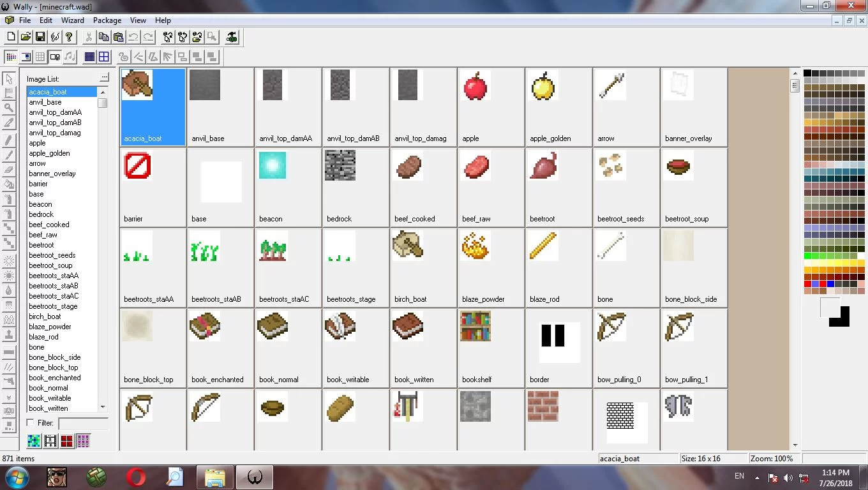
Task: Select the paint bucket fill tool
Action: pos(9,183)
